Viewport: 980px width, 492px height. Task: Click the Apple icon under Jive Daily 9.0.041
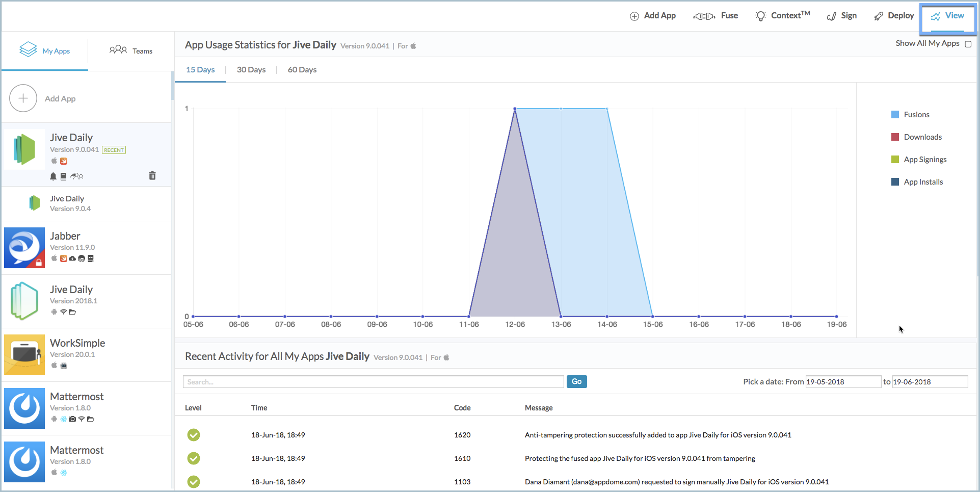pyautogui.click(x=54, y=161)
